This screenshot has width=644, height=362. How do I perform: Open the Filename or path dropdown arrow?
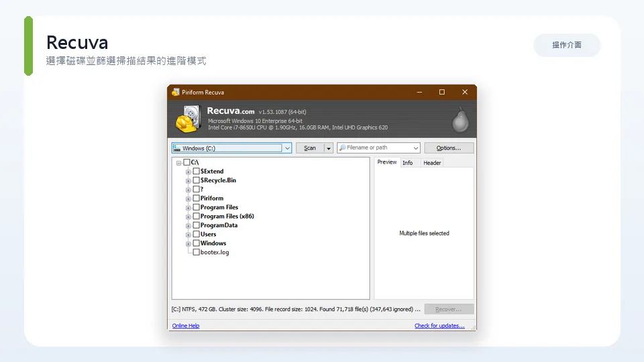tap(416, 147)
